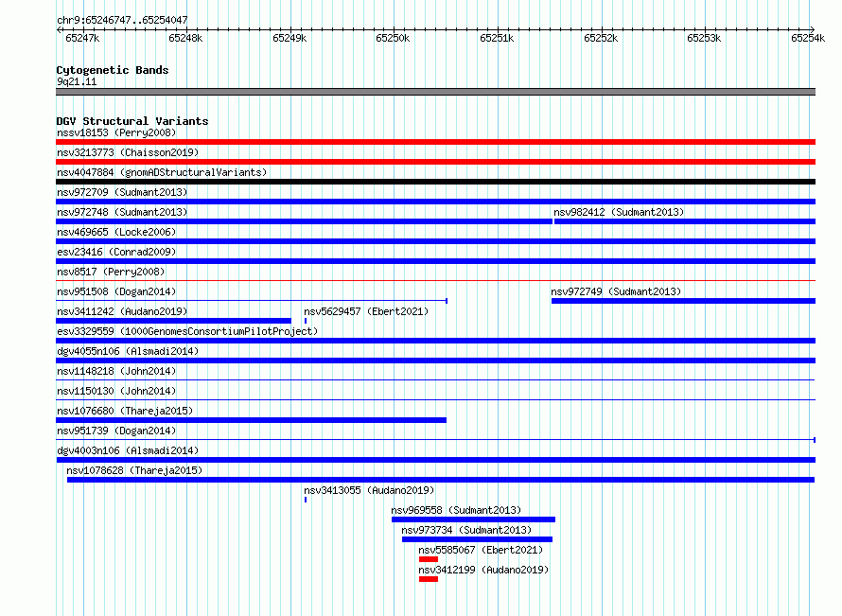Viewport: 842px width, 616px height.
Task: Select the nsv1076680 blue bar
Action: 252,420
